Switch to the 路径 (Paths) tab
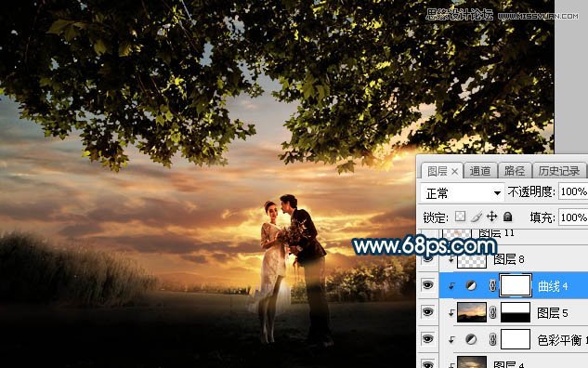This screenshot has width=588, height=368. 514,171
